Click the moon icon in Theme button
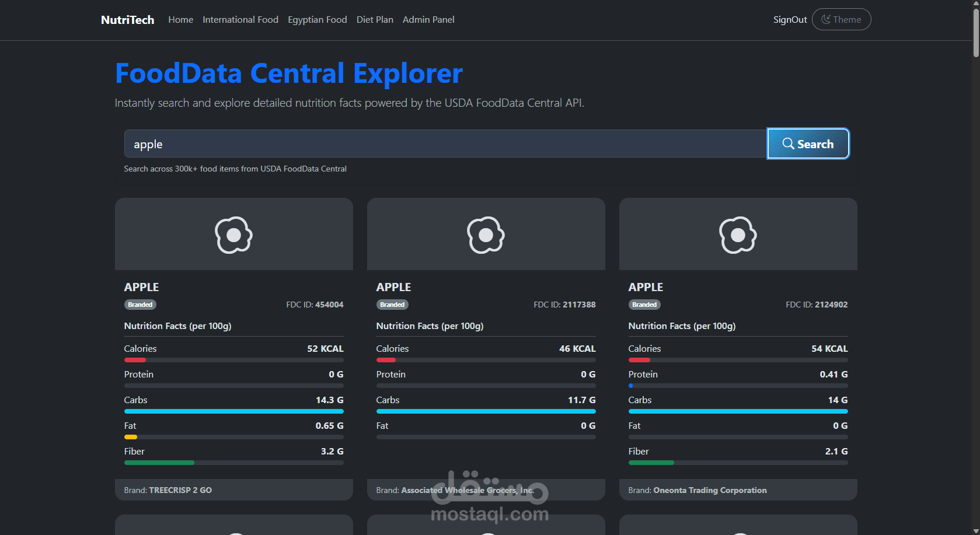This screenshot has width=980, height=535. click(x=826, y=19)
